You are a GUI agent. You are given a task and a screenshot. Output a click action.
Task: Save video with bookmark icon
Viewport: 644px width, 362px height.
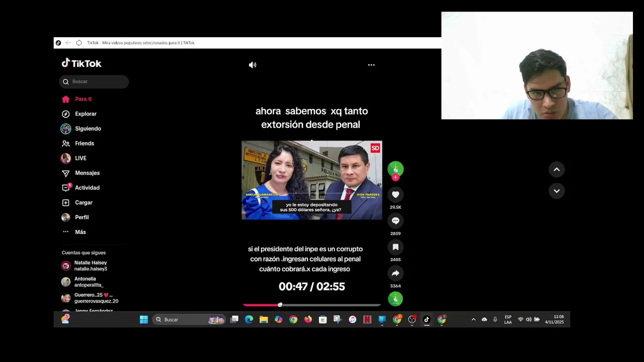coord(395,247)
